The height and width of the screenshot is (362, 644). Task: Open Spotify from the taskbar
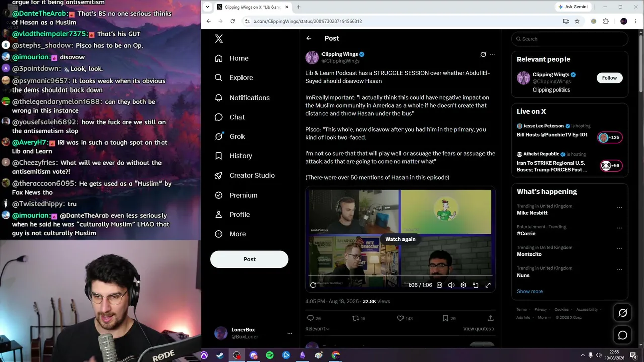coord(270,355)
